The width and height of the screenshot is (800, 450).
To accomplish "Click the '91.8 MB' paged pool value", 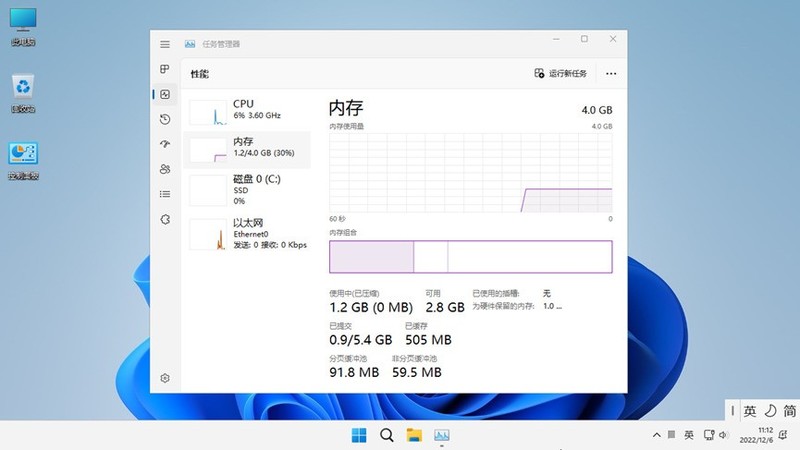I will click(354, 372).
